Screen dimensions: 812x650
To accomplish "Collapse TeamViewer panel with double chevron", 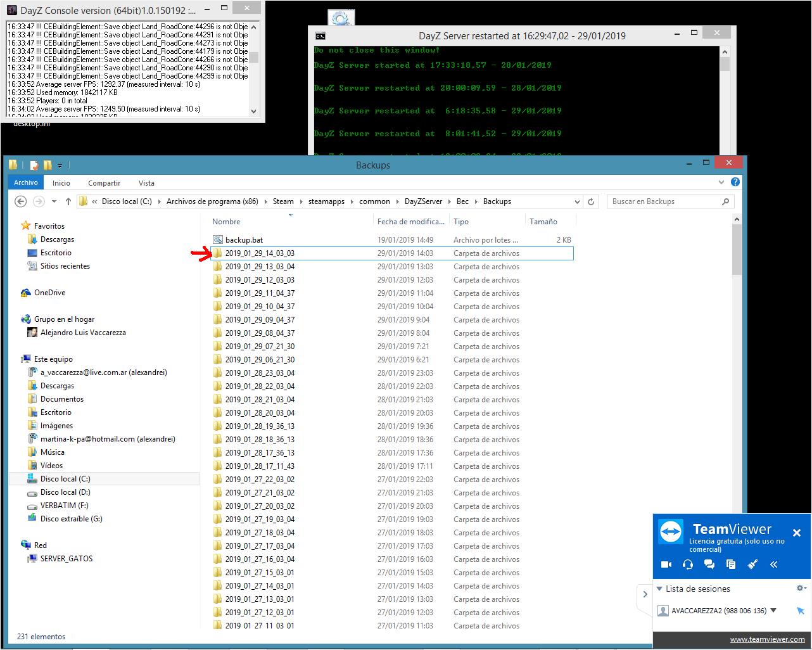I will click(x=774, y=564).
